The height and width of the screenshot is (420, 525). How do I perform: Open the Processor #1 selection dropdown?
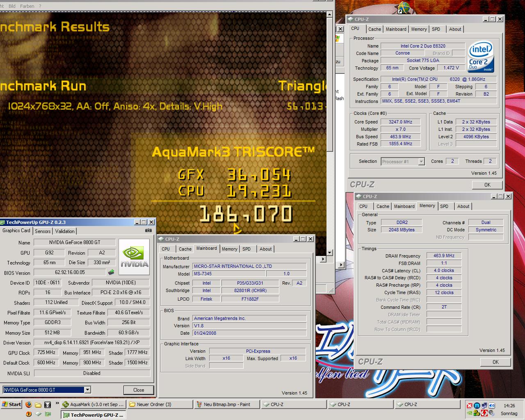tap(421, 162)
